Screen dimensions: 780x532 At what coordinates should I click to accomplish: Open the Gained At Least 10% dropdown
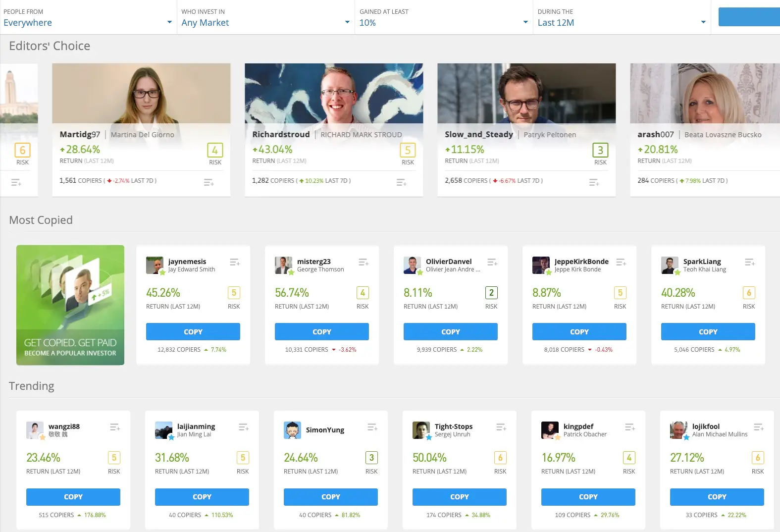point(443,22)
